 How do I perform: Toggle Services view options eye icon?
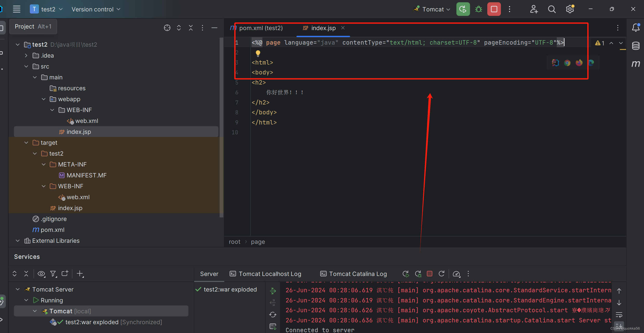pyautogui.click(x=41, y=274)
